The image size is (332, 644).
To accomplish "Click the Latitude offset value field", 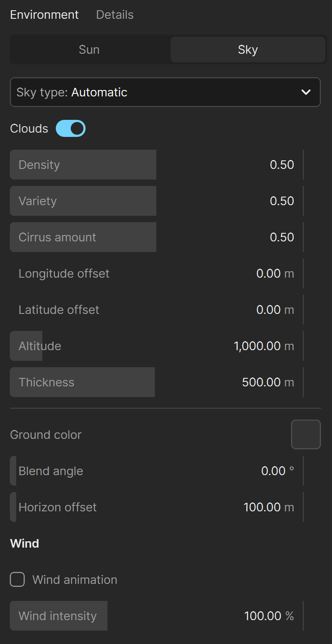I will pyautogui.click(x=156, y=310).
